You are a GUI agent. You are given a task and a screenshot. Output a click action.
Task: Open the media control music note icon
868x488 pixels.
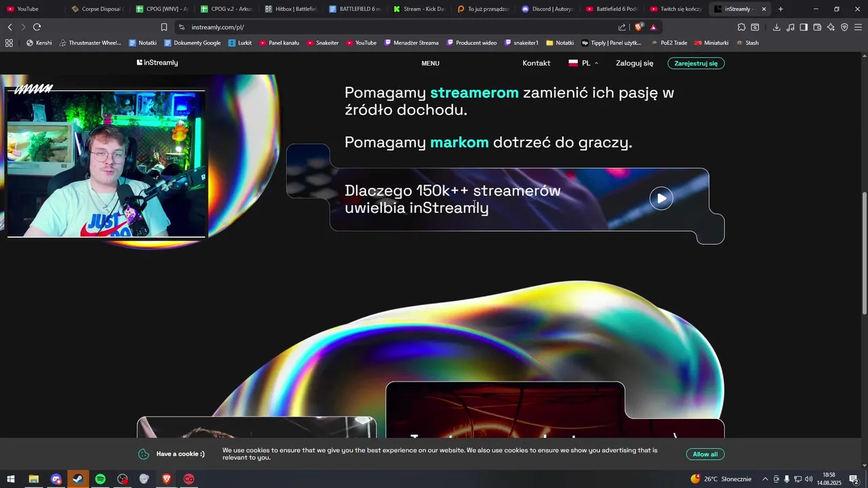790,27
